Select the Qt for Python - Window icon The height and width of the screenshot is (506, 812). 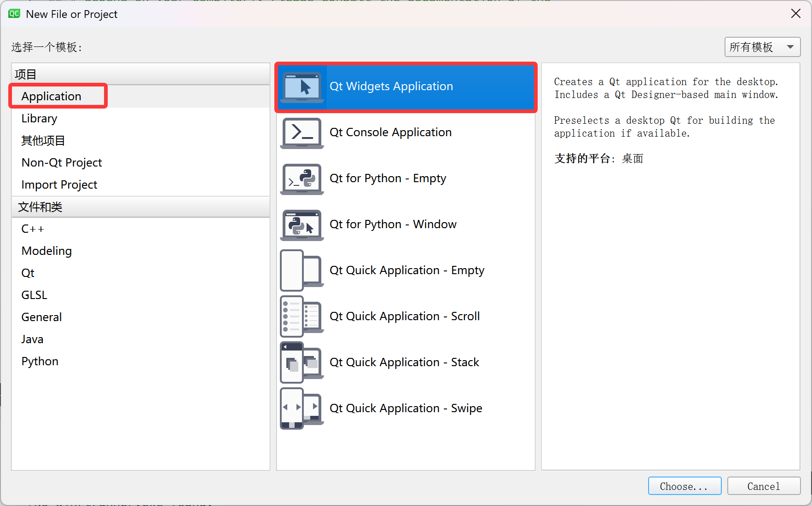302,225
